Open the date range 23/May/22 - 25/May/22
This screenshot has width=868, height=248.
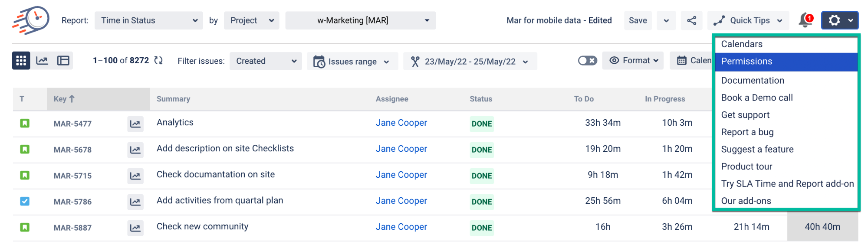470,61
